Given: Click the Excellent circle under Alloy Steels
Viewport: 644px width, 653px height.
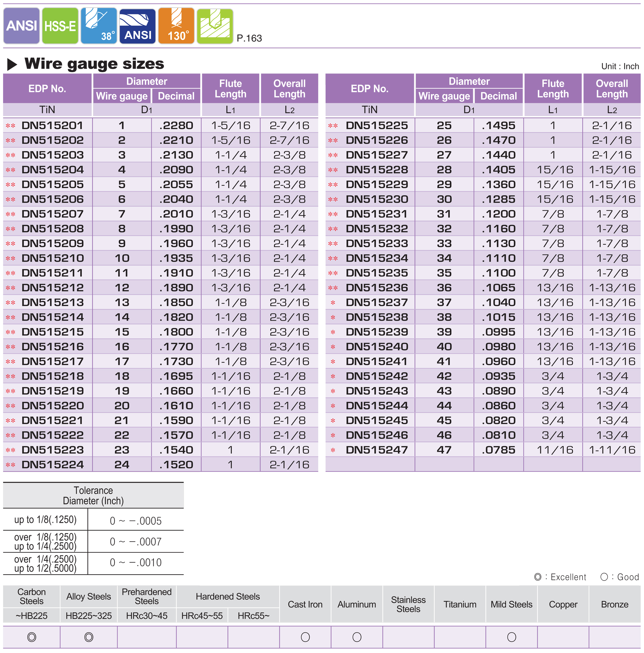Looking at the screenshot, I should [x=89, y=637].
